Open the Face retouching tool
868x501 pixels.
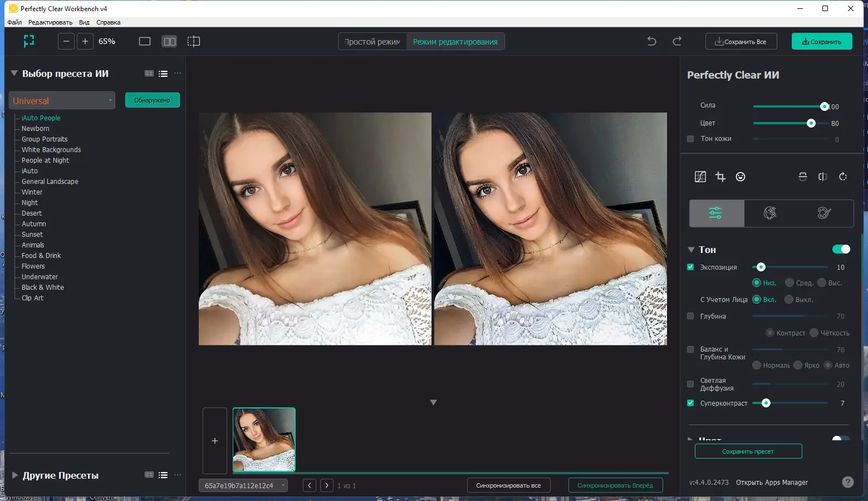pos(741,177)
